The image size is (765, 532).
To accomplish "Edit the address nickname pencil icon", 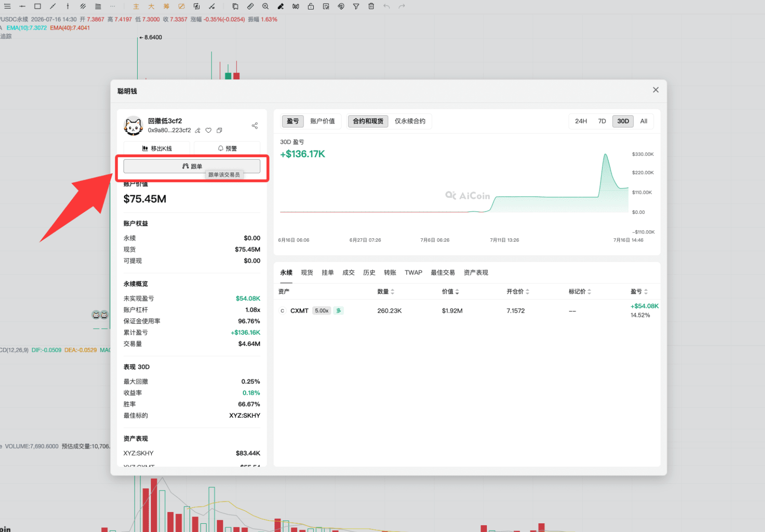I will pos(197,130).
